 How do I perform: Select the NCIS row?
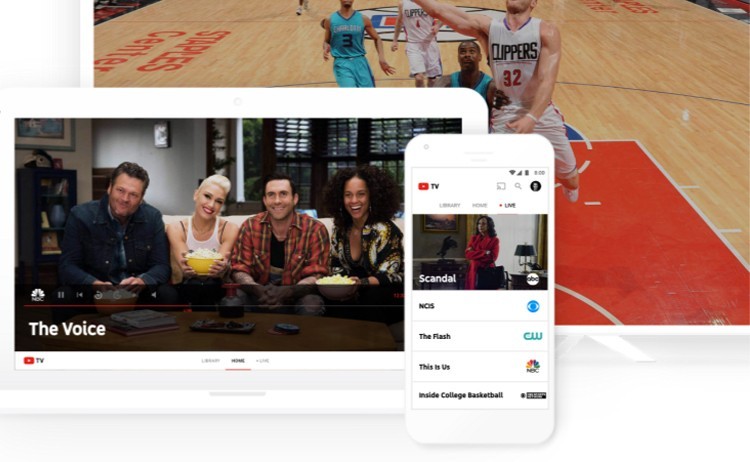[x=480, y=306]
